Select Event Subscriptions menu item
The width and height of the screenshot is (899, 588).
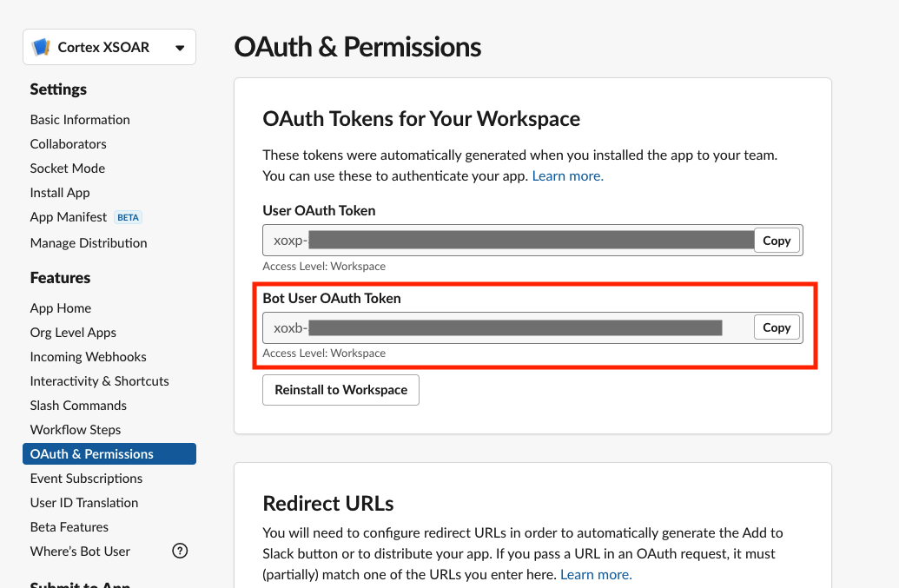pyautogui.click(x=86, y=479)
